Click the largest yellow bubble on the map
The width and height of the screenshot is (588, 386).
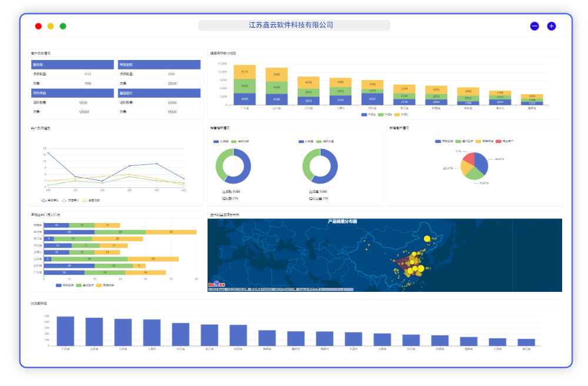click(x=427, y=238)
